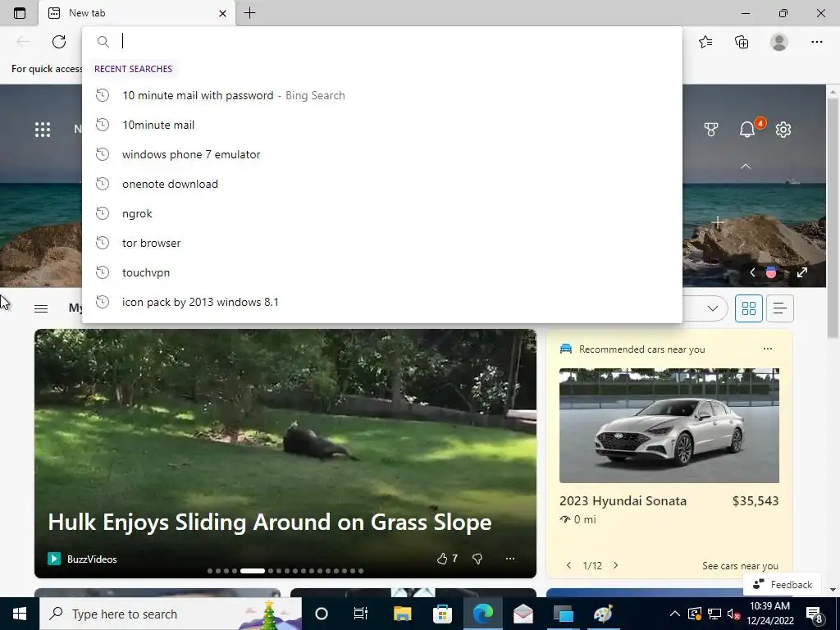Open Mail app from taskbar
This screenshot has height=630, width=840.
[523, 614]
